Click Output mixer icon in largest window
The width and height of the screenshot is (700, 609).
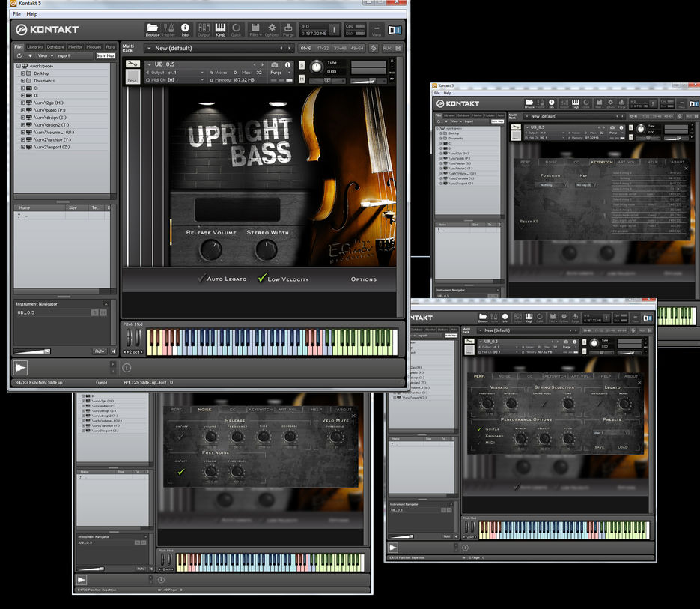click(x=204, y=29)
